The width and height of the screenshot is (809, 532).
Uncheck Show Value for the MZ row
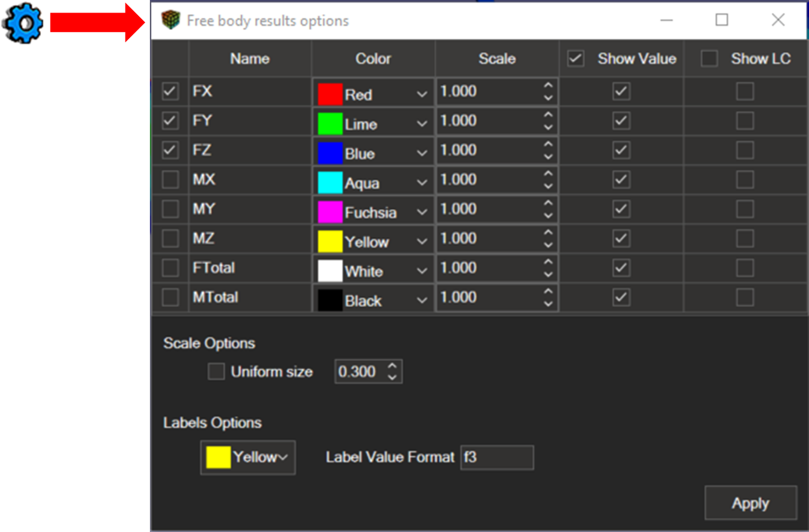[621, 238]
